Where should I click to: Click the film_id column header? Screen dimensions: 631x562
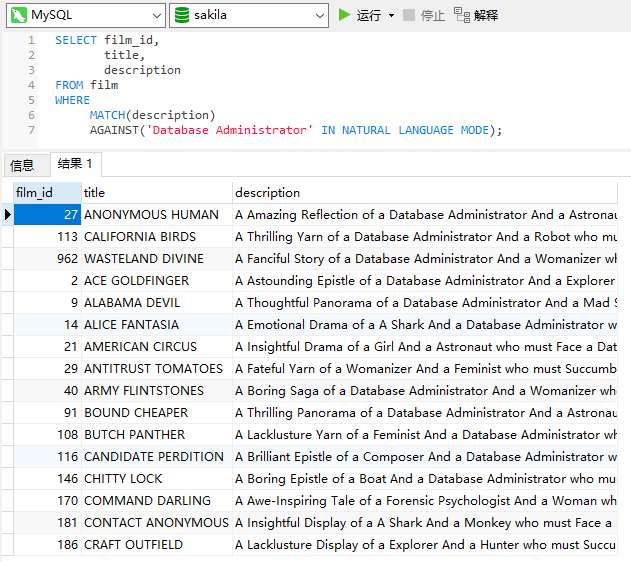(47, 193)
